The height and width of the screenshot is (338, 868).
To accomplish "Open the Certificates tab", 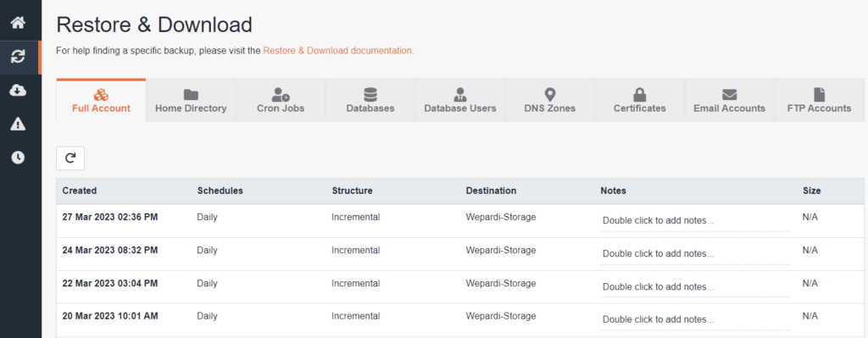I will click(639, 100).
